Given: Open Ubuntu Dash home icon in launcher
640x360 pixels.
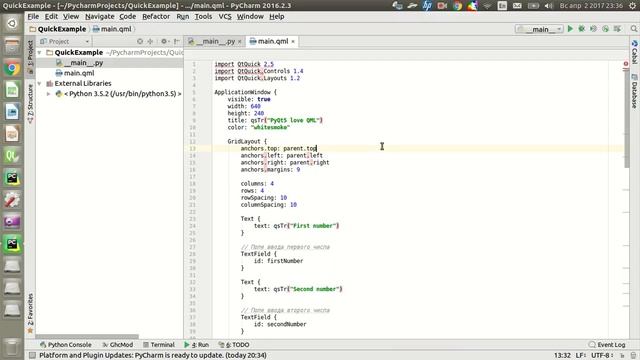Looking at the screenshot, I should (12, 24).
